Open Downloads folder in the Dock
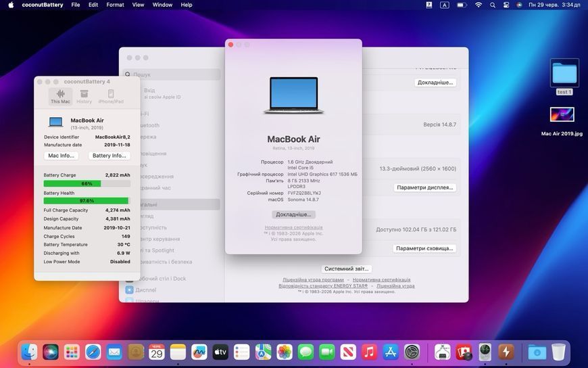 [537, 352]
